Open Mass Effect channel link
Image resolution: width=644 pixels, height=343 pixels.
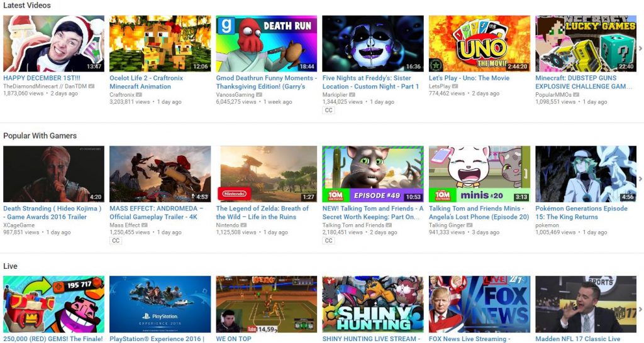tap(125, 226)
